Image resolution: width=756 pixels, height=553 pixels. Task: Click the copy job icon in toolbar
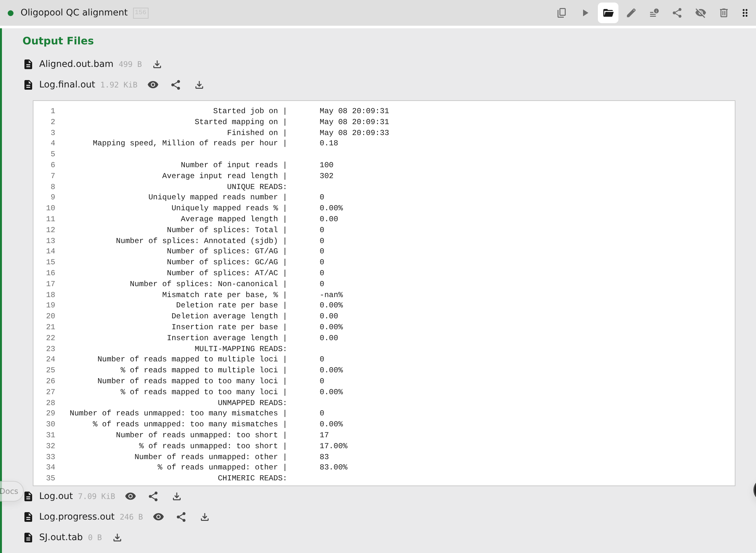(561, 13)
